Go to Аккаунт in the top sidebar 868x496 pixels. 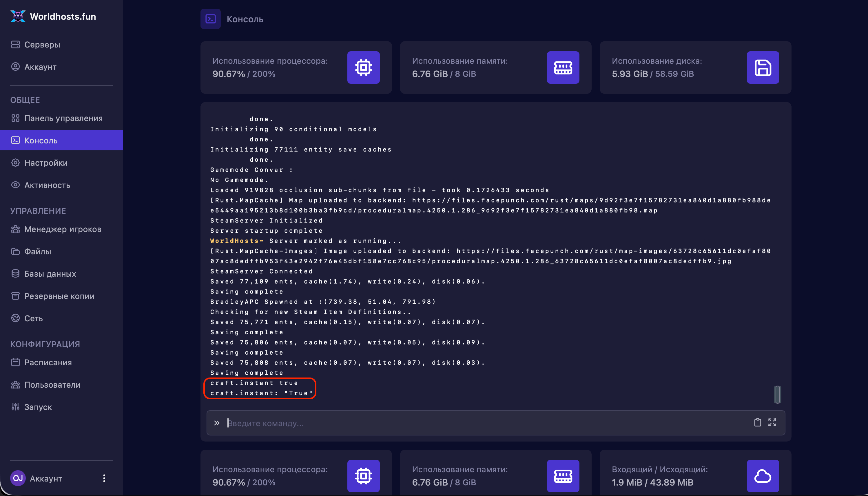coord(61,67)
